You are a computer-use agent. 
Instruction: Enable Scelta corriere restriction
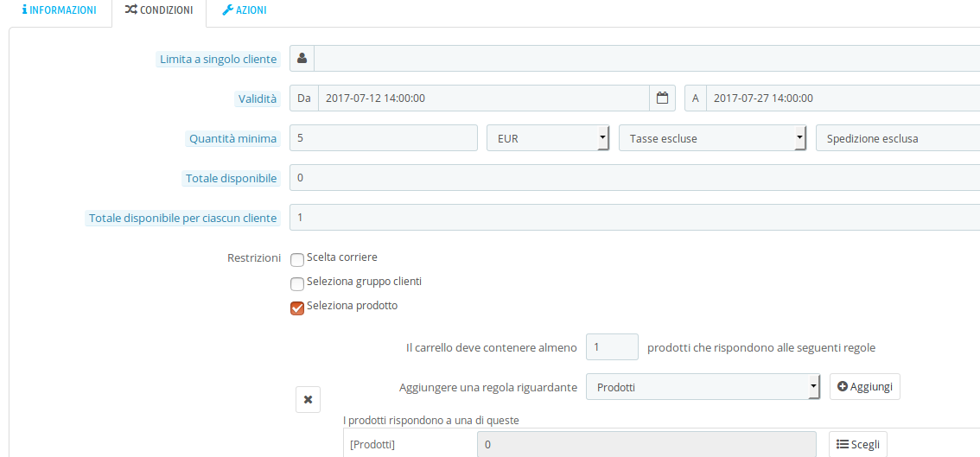pos(297,259)
